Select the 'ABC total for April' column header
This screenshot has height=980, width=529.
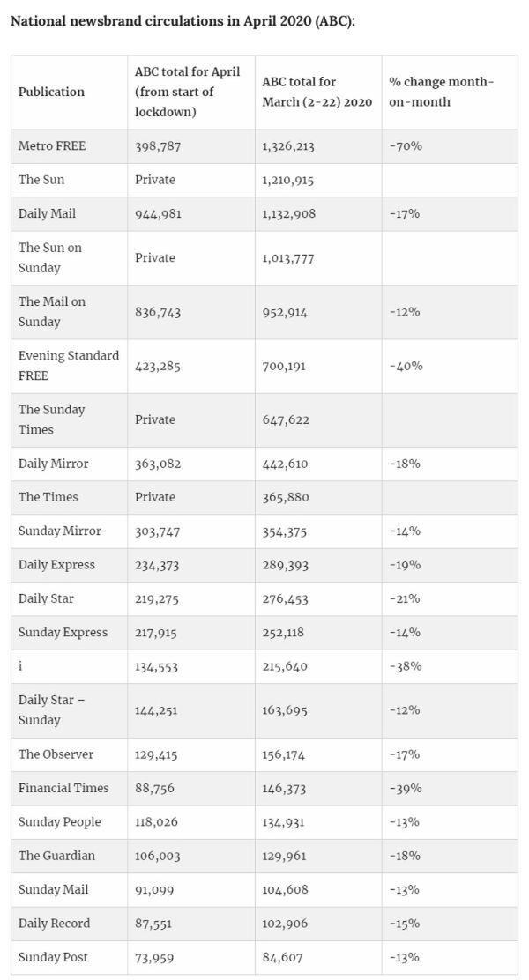187,92
